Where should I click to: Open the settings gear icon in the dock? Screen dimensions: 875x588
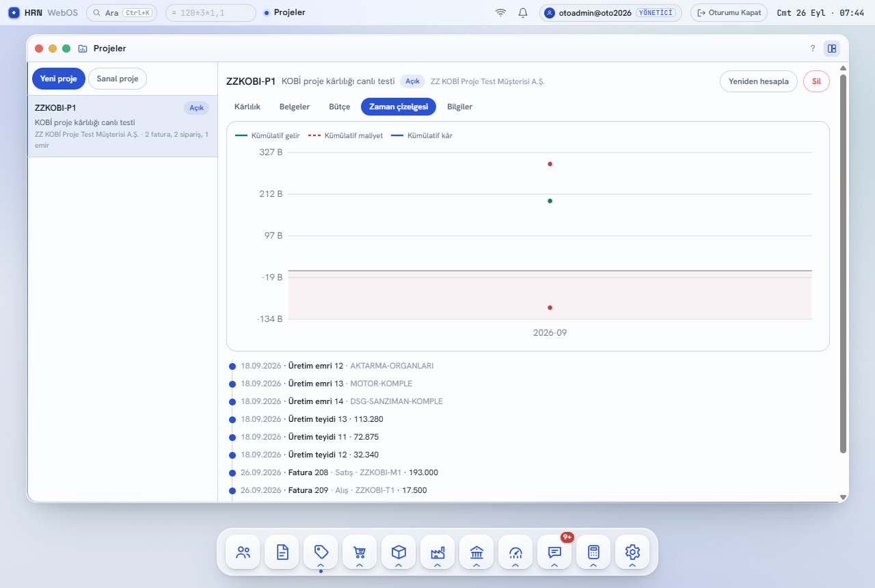(x=633, y=552)
